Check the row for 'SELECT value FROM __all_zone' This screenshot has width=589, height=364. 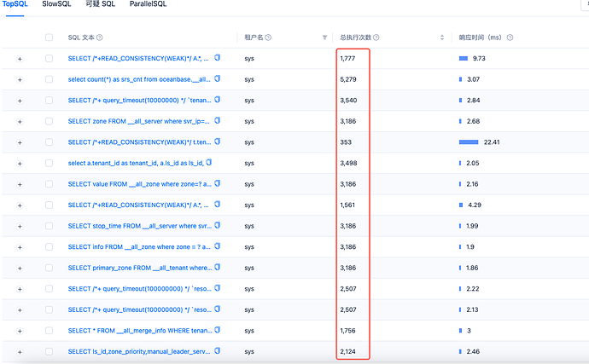coord(49,184)
